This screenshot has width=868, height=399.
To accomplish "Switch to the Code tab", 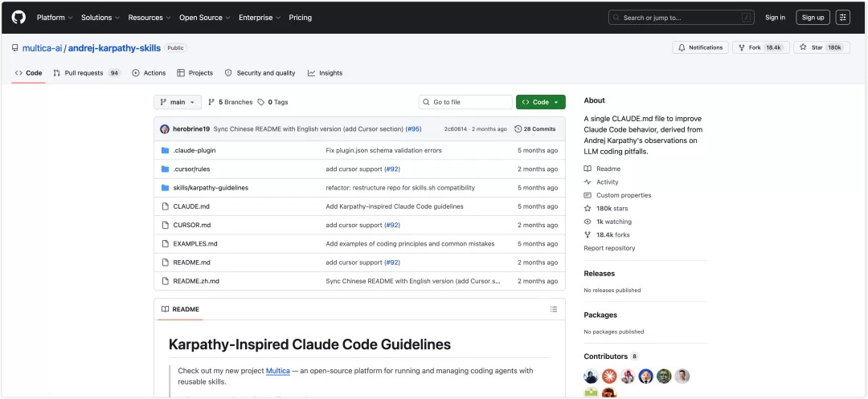I will point(28,73).
